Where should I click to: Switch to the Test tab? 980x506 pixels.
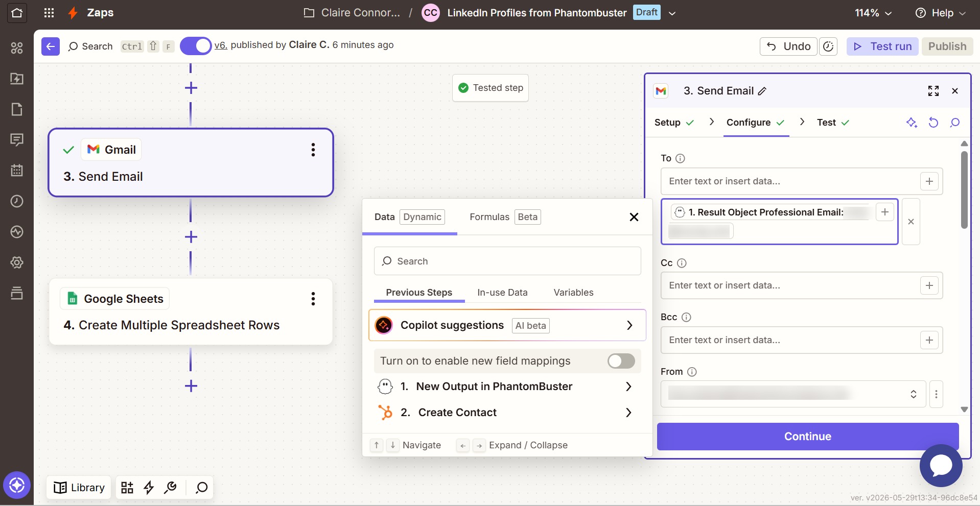click(833, 123)
